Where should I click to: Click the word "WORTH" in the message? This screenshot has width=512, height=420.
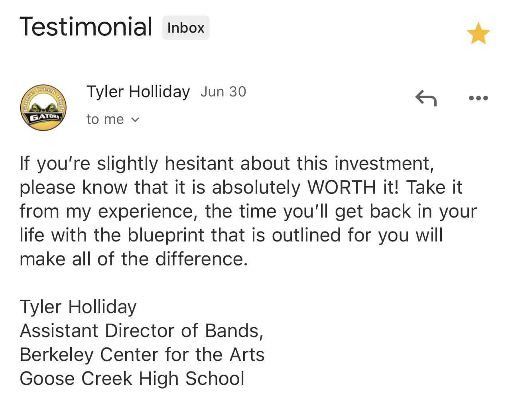click(x=342, y=187)
